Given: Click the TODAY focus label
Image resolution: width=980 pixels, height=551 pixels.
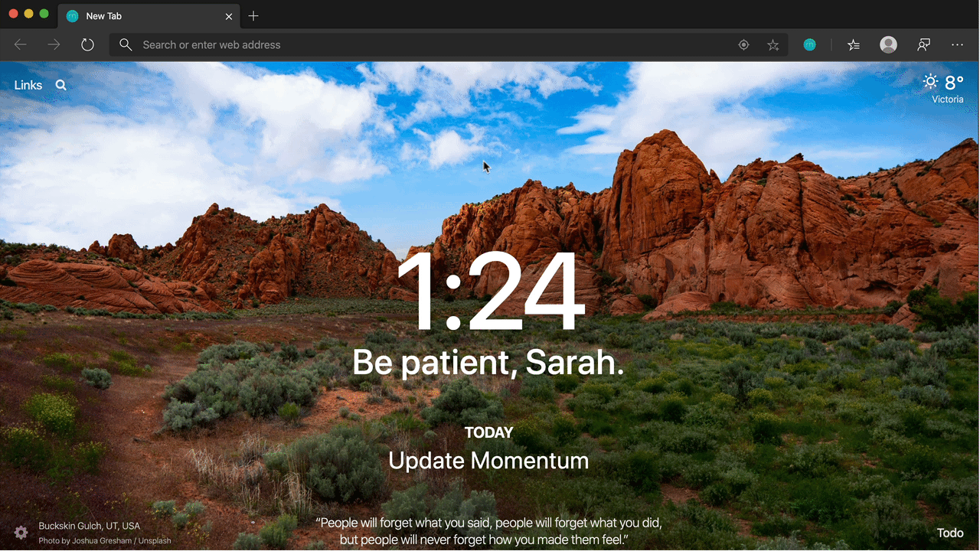Looking at the screenshot, I should (x=488, y=432).
